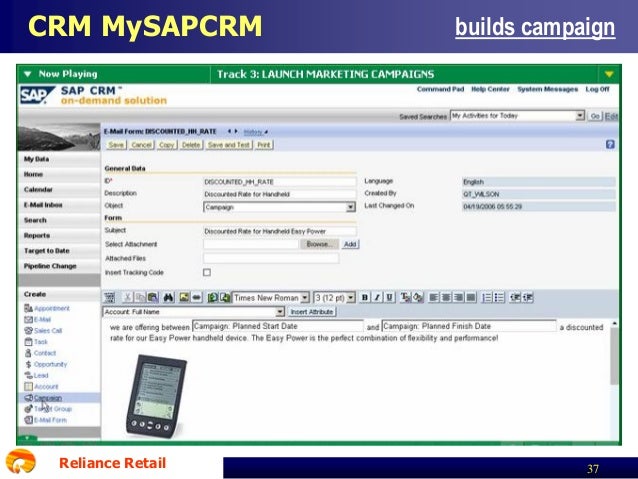This screenshot has width=638, height=479.
Task: Click the second green document icon in toolbar
Action: tap(225, 297)
